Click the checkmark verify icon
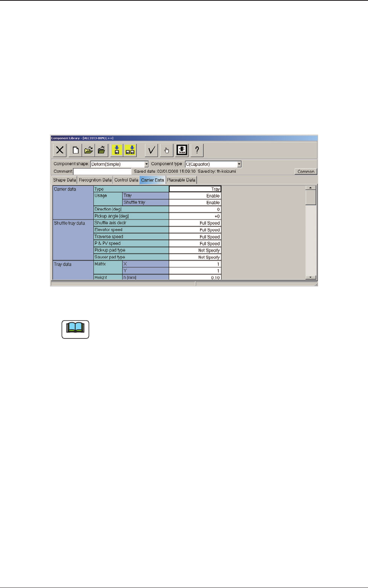368x588 pixels. pyautogui.click(x=151, y=150)
